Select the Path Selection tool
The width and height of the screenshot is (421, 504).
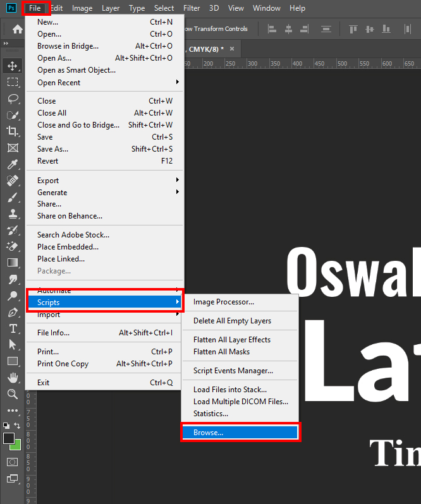[x=13, y=345]
